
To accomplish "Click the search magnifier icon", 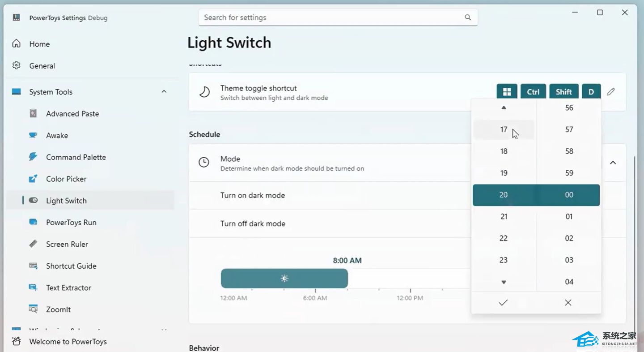I will [x=468, y=17].
